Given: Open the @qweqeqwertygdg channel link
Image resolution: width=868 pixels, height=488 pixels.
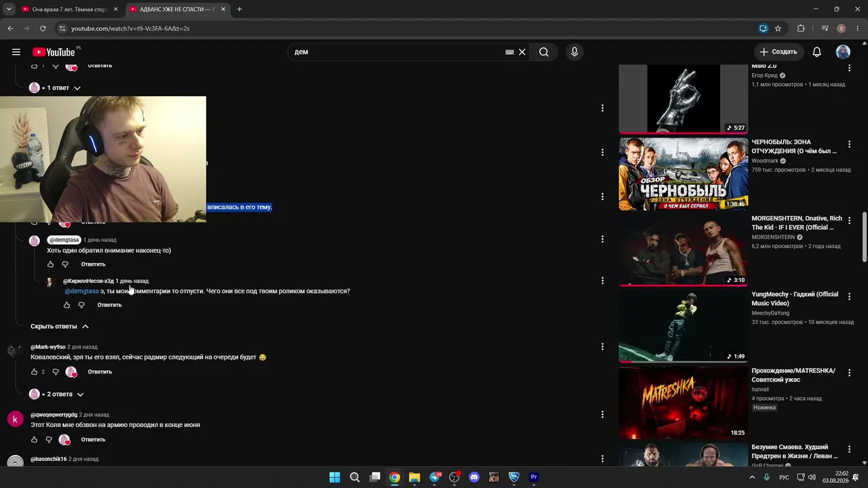Looking at the screenshot, I should point(54,415).
